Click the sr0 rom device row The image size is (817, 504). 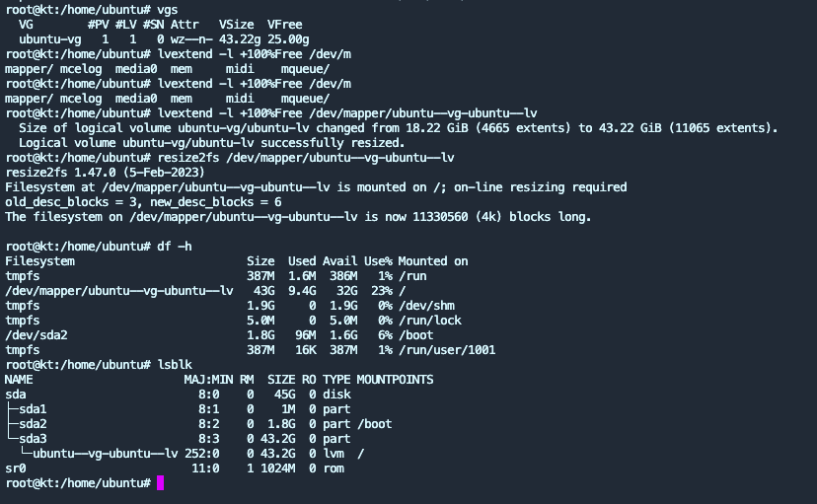(175, 468)
